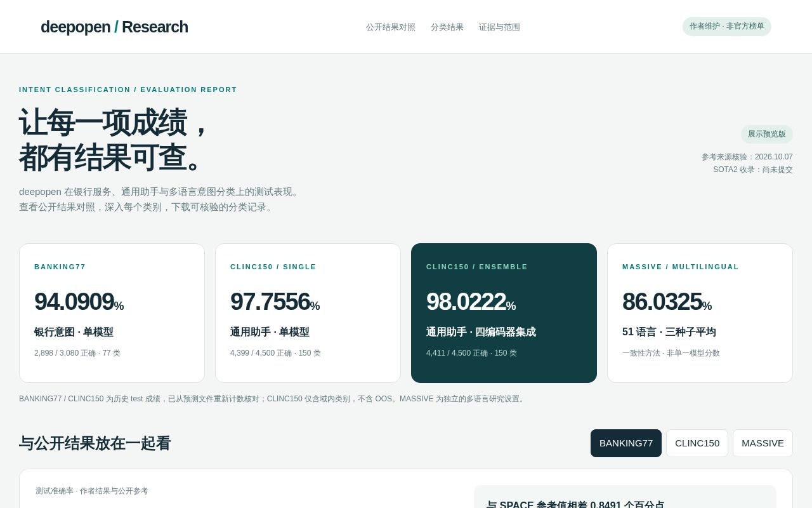Image resolution: width=812 pixels, height=508 pixels.
Task: Go to the 分类结果 nav link
Action: [447, 27]
